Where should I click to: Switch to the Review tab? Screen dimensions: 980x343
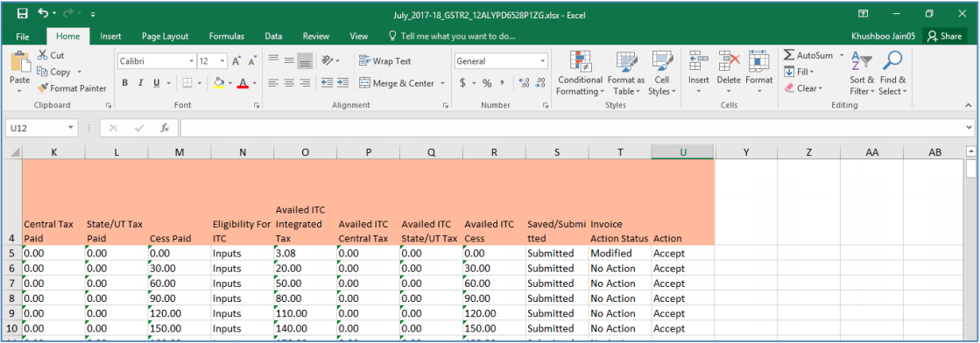coord(315,36)
